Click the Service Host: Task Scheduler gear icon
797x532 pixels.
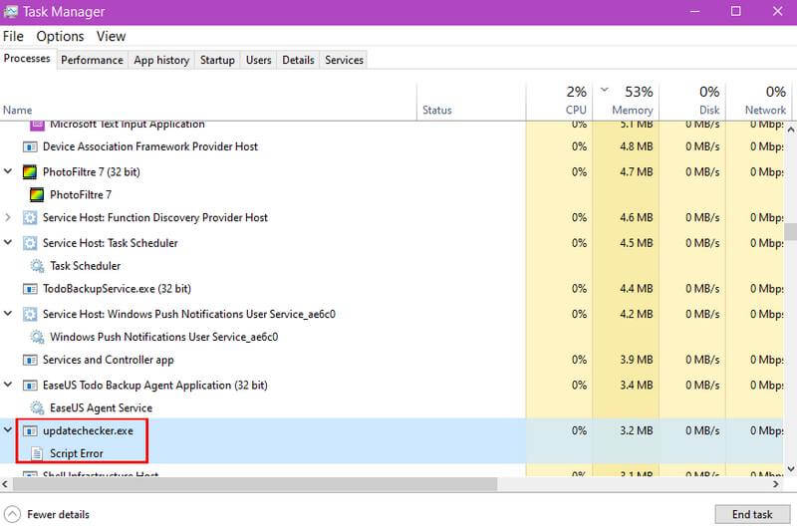pyautogui.click(x=30, y=243)
